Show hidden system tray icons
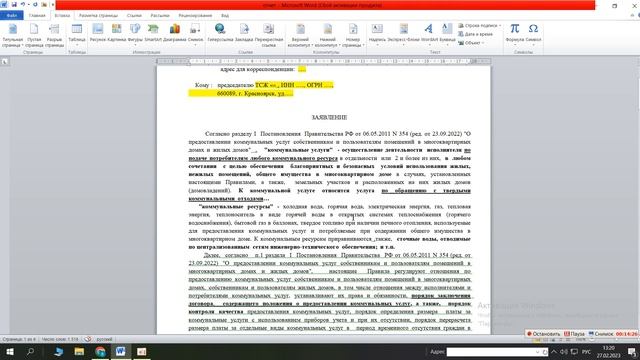Screen dimensions: 640x360 pyautogui.click(x=554, y=351)
